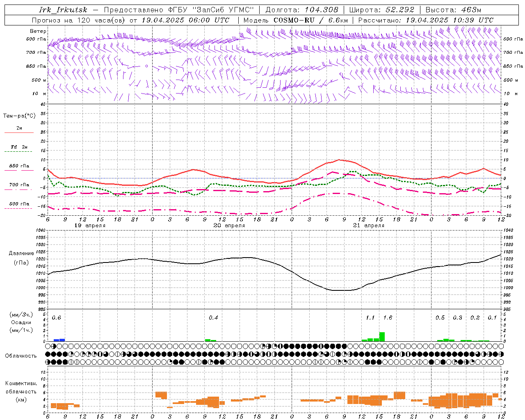The image size is (525, 420).
Task: Click the 0.3 precipitation total
Action: 457,318
